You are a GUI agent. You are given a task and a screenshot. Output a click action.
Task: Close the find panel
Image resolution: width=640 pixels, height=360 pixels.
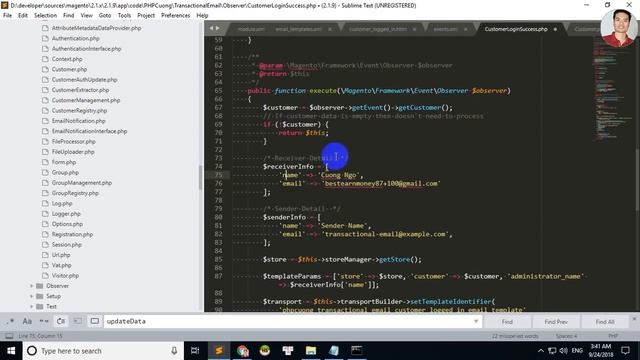634,318
